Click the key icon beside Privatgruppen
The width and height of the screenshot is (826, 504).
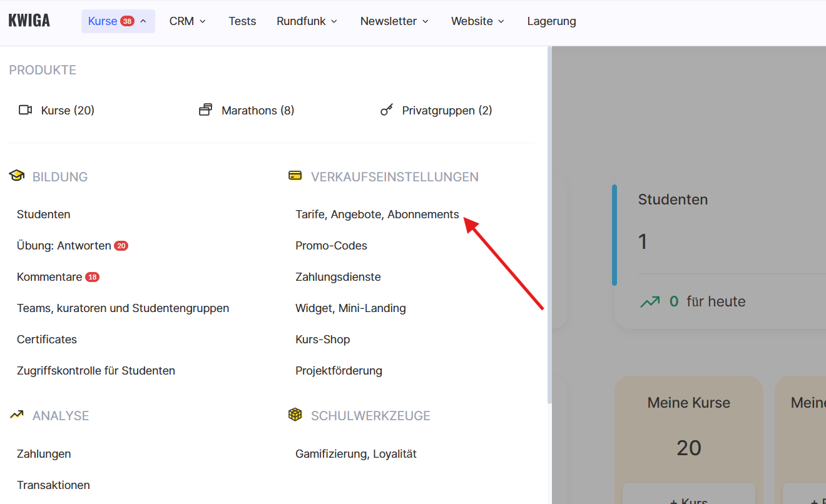pos(387,110)
